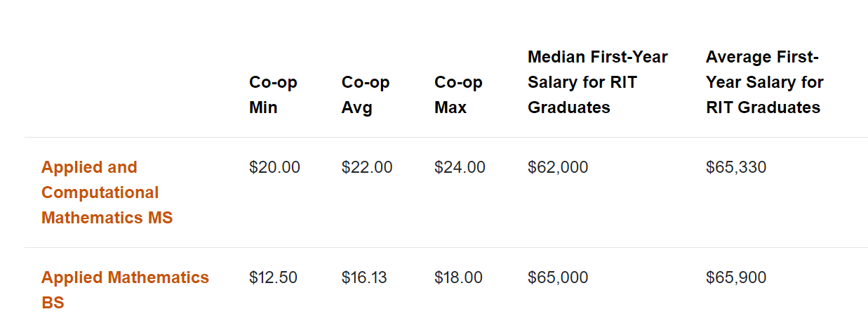Open the Applied and Computational Mathematics MS link

click(107, 192)
